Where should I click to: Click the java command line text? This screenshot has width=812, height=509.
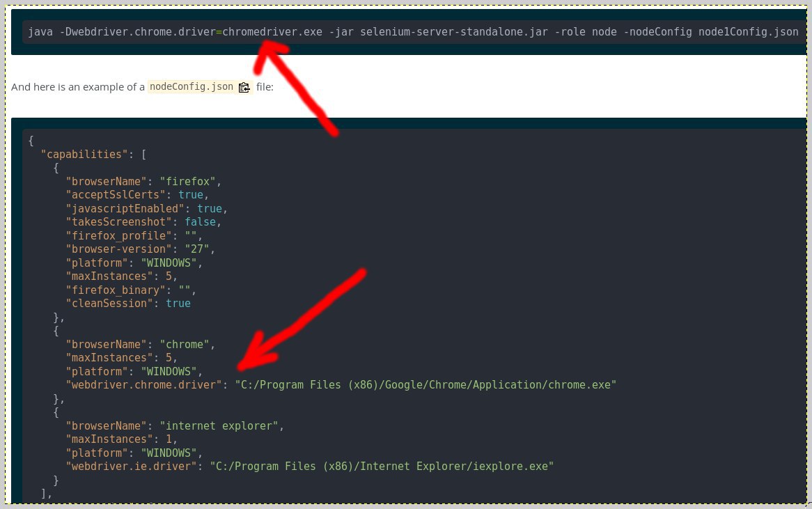[413, 32]
